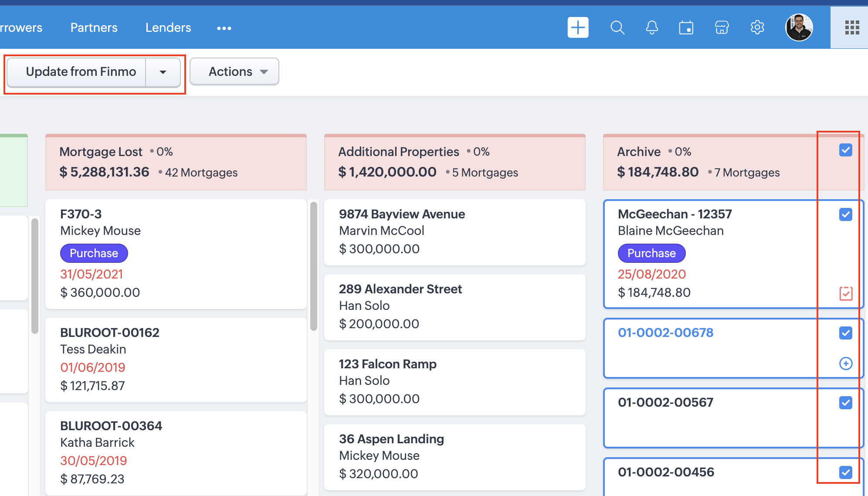This screenshot has width=868, height=496.
Task: Open the notifications bell icon
Action: [x=651, y=28]
